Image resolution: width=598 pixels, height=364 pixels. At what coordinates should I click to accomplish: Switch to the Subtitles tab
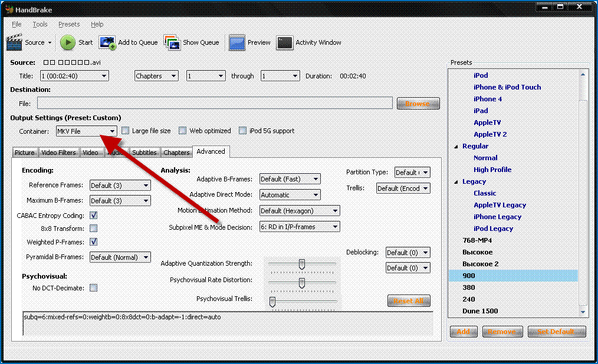coord(144,153)
